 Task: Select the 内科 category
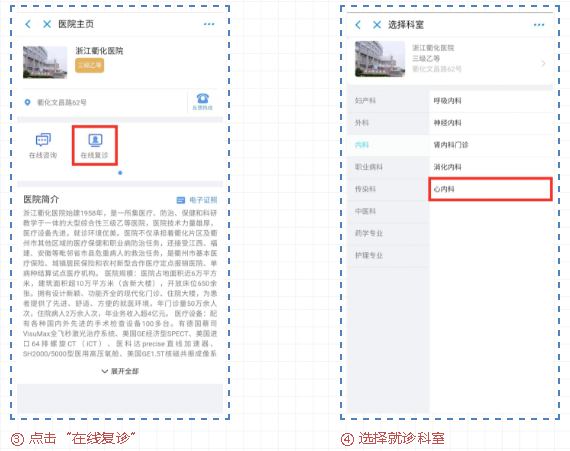click(x=388, y=145)
